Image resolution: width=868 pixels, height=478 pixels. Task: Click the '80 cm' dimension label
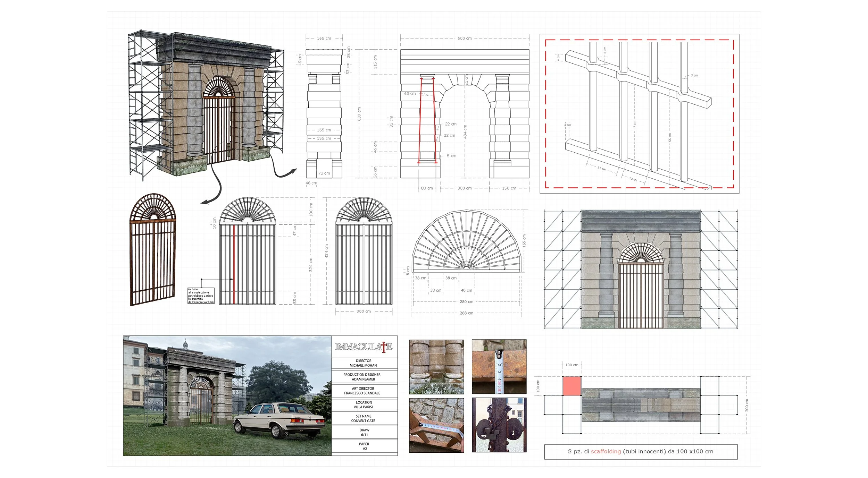[x=427, y=188]
